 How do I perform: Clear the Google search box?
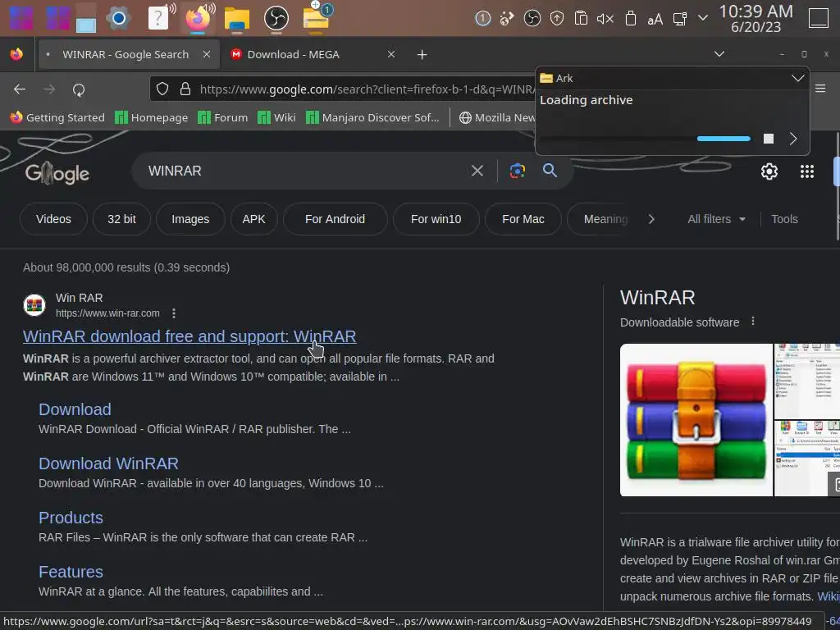[x=477, y=171]
